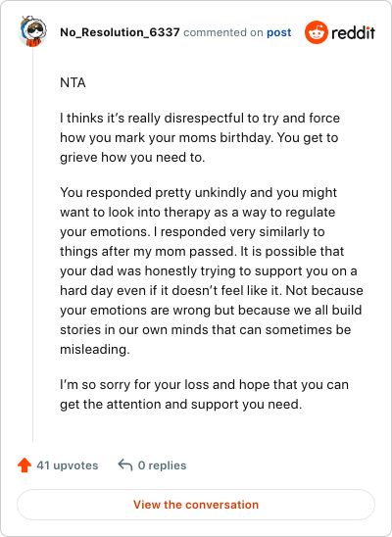Click the vertical thread line under the avatar

33,245
